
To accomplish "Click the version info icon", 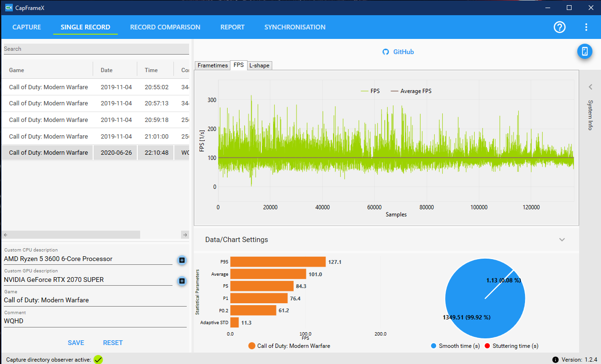I will tap(555, 360).
